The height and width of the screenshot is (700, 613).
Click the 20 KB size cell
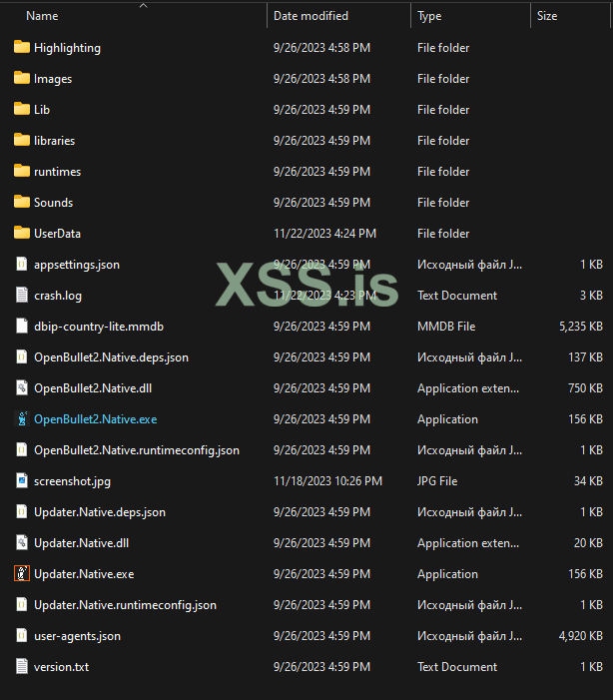pyautogui.click(x=588, y=543)
